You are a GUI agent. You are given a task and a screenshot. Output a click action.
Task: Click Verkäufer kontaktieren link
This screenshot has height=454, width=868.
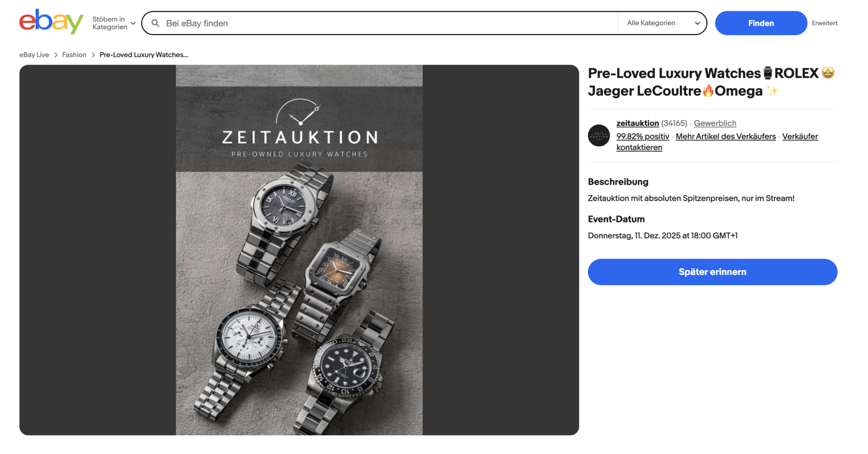click(x=800, y=136)
